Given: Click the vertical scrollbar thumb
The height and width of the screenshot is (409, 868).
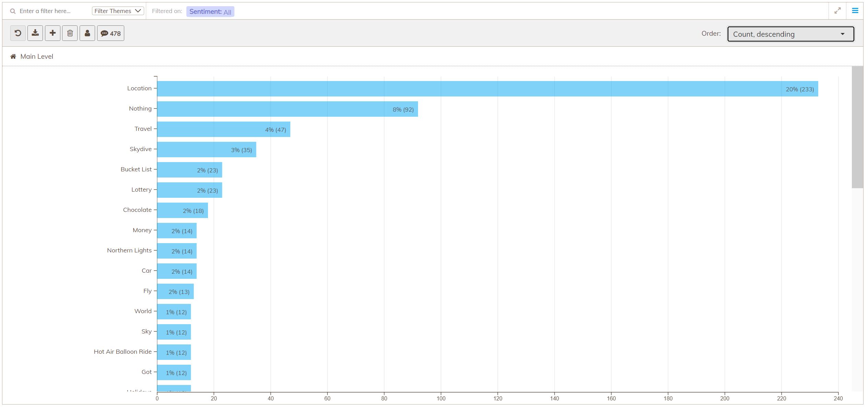Looking at the screenshot, I should coord(857,127).
